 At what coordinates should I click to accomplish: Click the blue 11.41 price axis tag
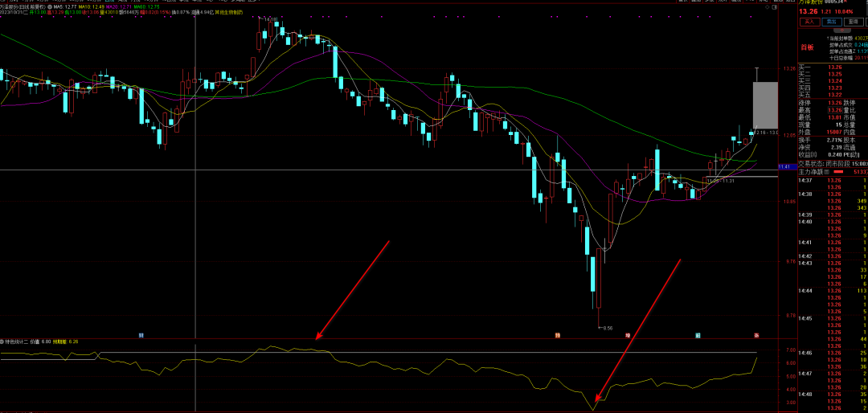[x=784, y=166]
